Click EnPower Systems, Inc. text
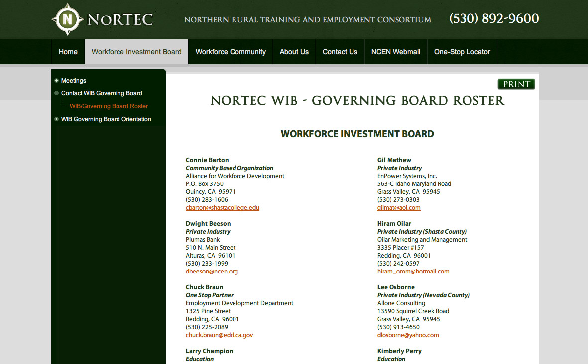This screenshot has width=588, height=364. [x=407, y=176]
